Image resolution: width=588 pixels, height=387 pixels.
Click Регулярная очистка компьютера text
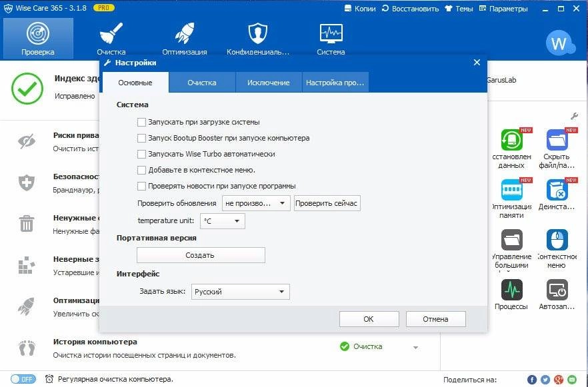point(115,379)
